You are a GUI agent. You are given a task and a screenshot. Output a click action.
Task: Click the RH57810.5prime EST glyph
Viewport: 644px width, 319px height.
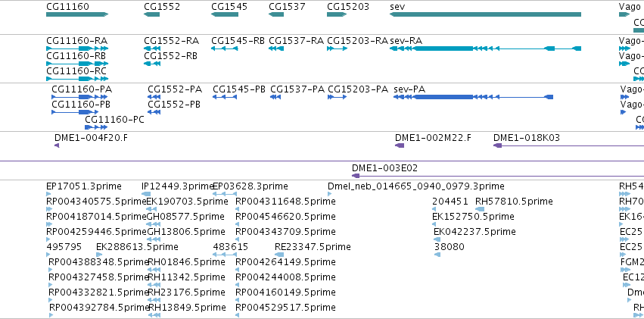tap(480, 209)
